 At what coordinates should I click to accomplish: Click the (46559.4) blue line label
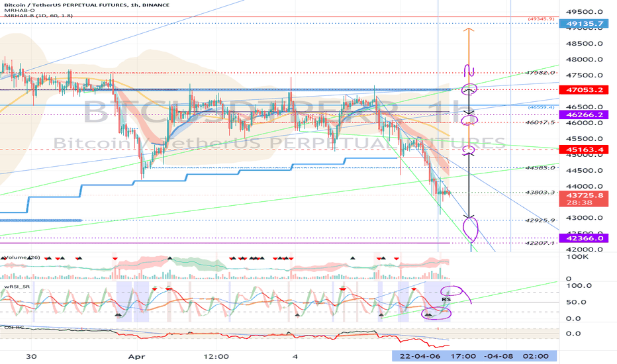541,107
